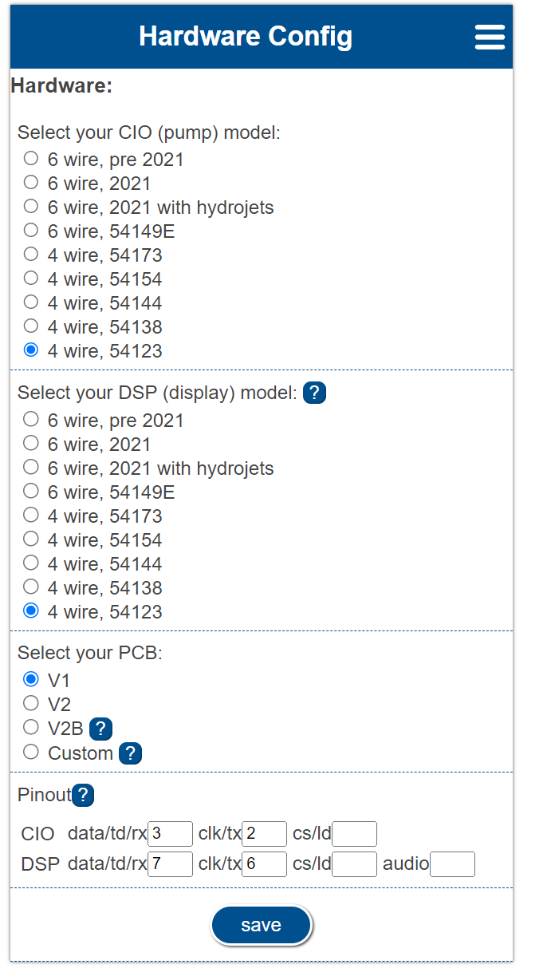Select the '6 wire, pre 2021' CIO model
The width and height of the screenshot is (547, 980).
30,158
